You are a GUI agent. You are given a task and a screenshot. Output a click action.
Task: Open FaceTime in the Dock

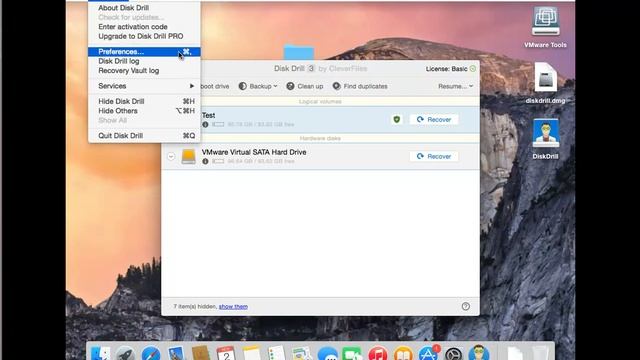click(x=352, y=353)
